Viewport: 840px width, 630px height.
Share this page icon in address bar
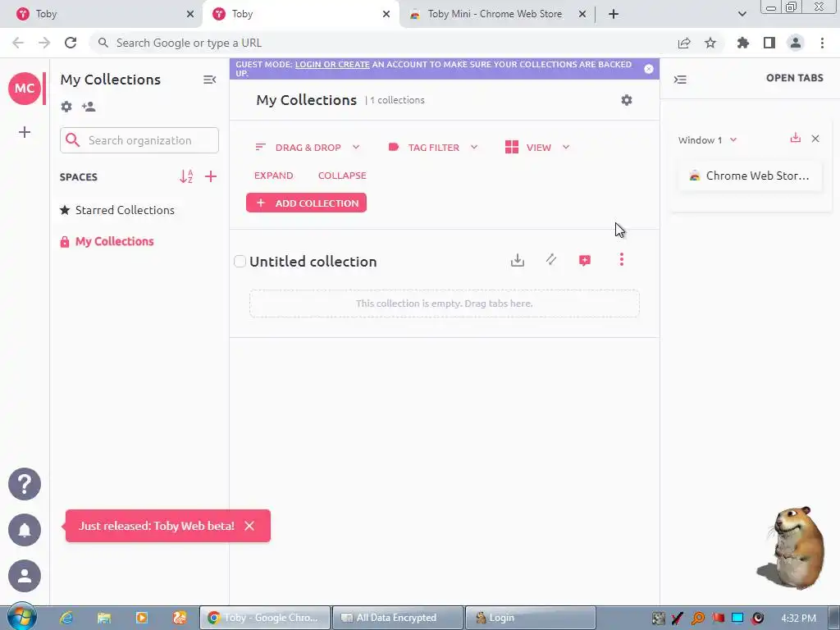coord(684,43)
